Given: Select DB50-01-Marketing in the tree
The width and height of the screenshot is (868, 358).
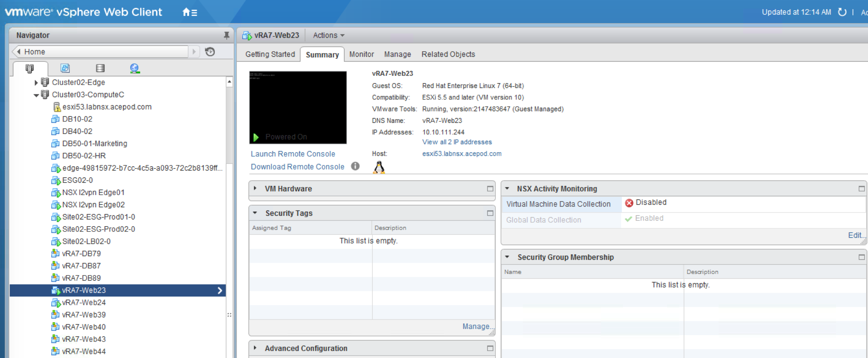Looking at the screenshot, I should (95, 144).
